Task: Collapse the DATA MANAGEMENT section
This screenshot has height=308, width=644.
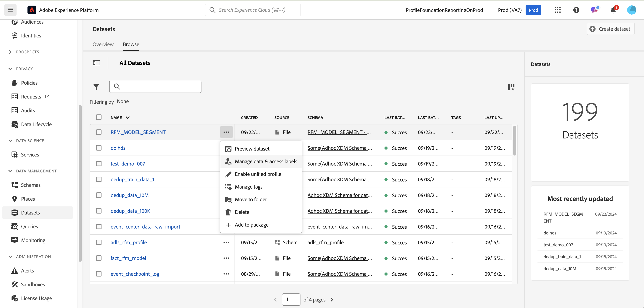Action: coord(10,171)
